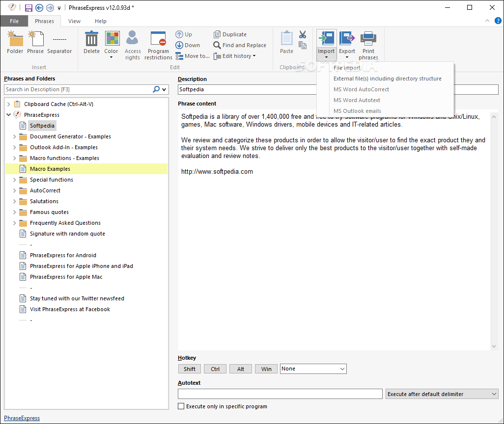Viewport: 504px width, 424px height.
Task: Go forward with the right arrow icon
Action: coord(50,8)
